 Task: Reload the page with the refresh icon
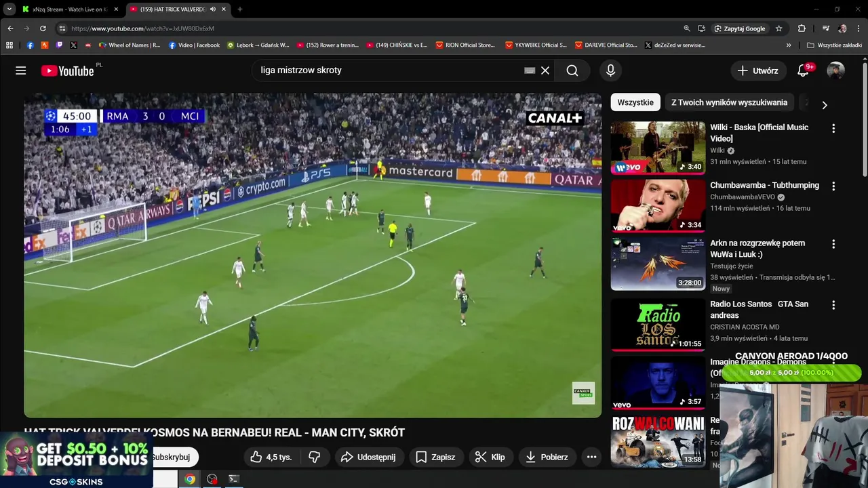click(x=43, y=28)
